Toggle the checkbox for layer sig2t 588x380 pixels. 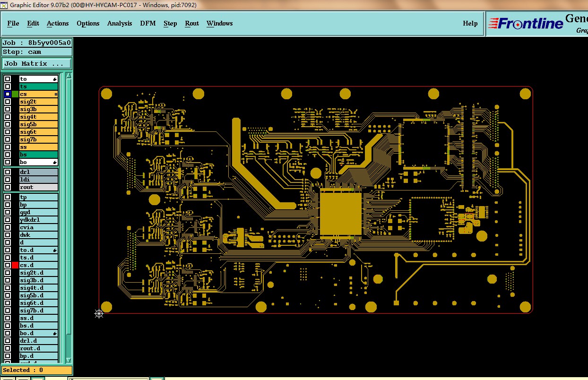8,102
